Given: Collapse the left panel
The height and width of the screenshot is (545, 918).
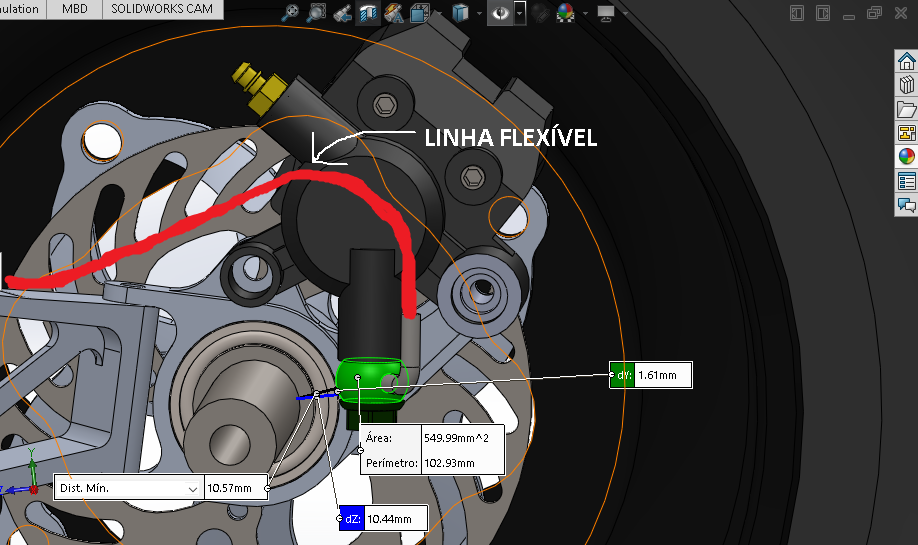Looking at the screenshot, I should [x=796, y=13].
